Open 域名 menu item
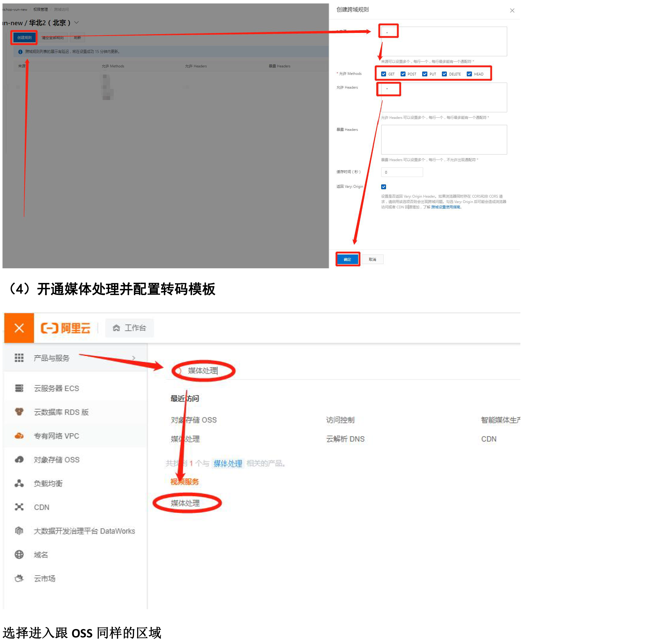 tap(41, 555)
